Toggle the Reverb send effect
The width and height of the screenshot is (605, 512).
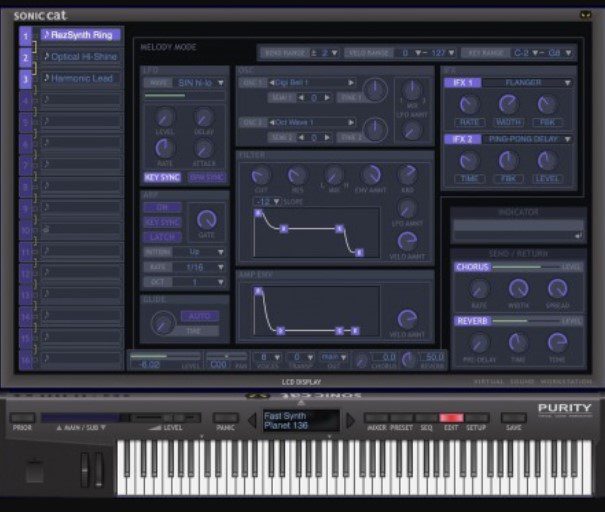point(472,321)
